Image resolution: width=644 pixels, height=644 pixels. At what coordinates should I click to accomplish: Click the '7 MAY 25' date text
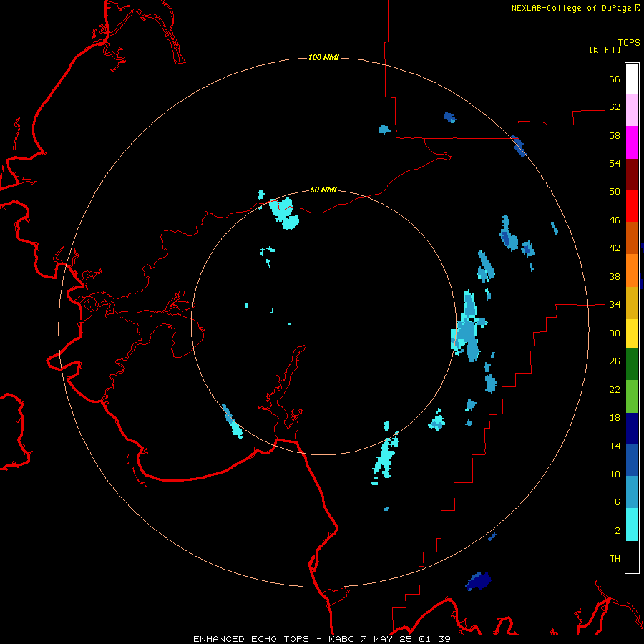(386, 639)
